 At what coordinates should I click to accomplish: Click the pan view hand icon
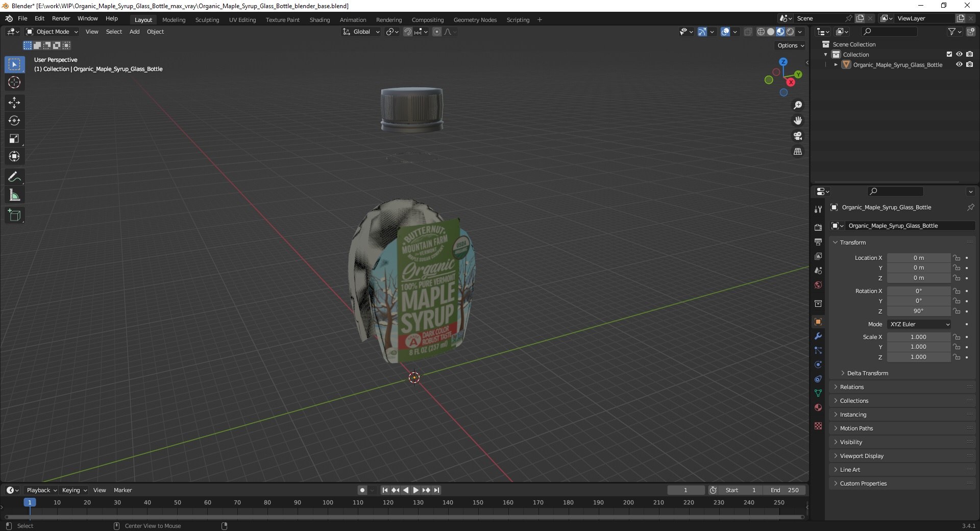798,120
